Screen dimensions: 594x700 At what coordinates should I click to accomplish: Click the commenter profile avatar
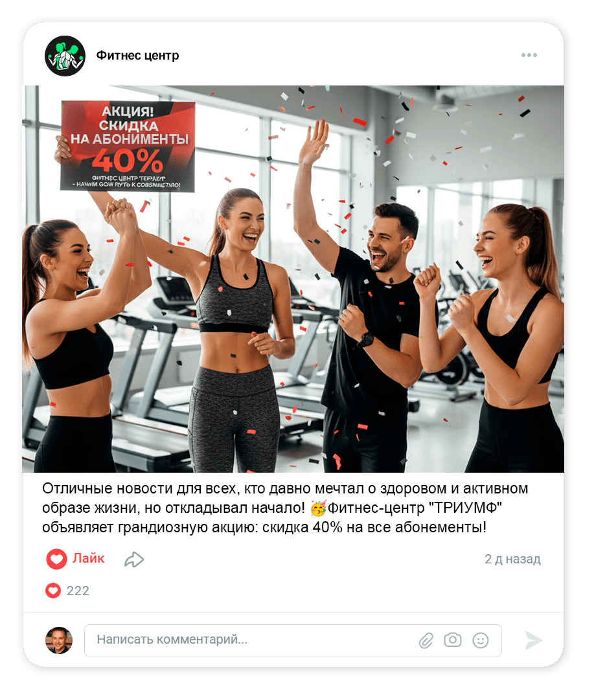pos(59,640)
